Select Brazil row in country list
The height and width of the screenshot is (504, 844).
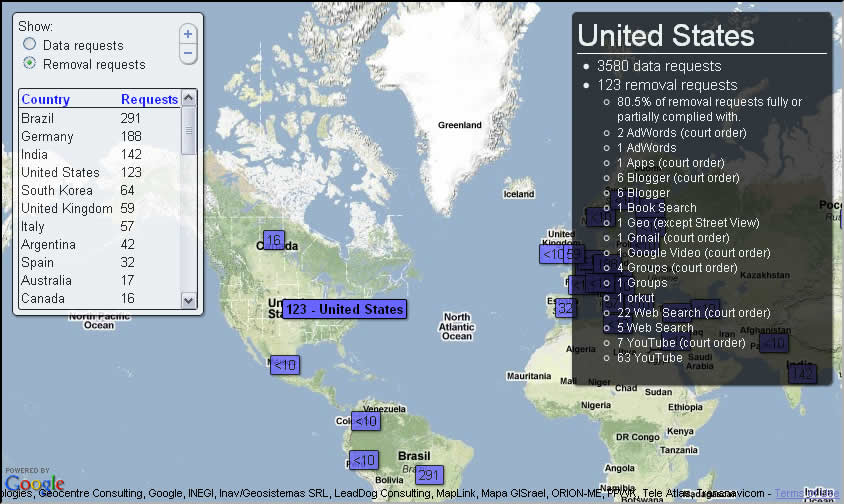(x=100, y=118)
